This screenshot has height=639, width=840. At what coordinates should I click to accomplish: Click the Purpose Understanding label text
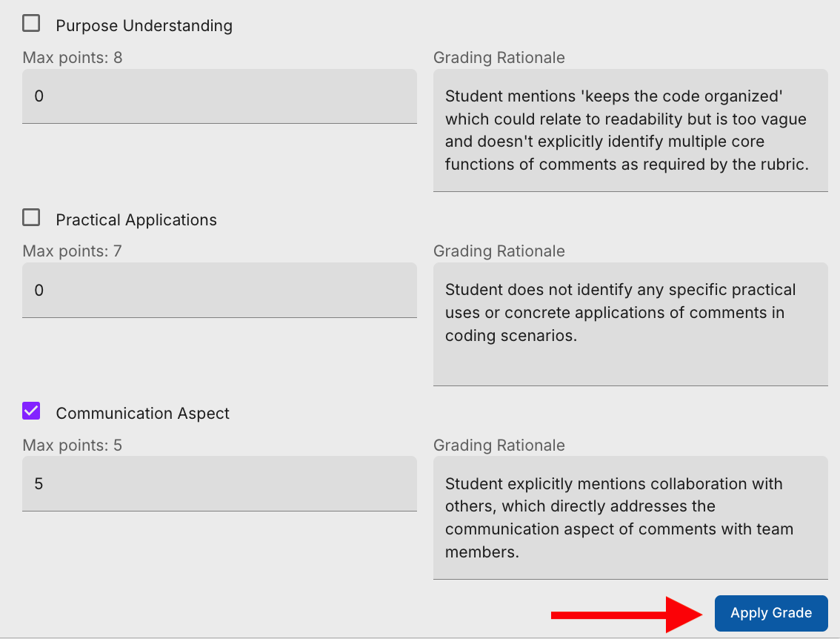144,26
